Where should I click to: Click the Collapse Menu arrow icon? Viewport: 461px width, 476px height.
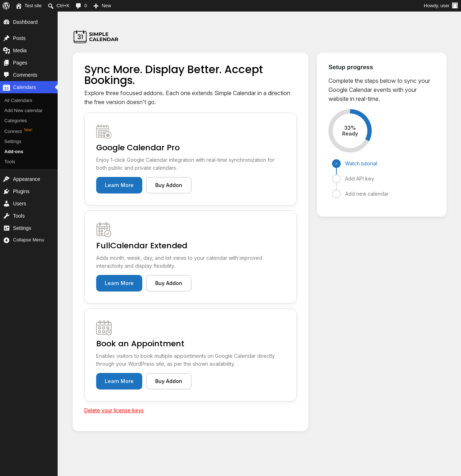(x=6, y=240)
